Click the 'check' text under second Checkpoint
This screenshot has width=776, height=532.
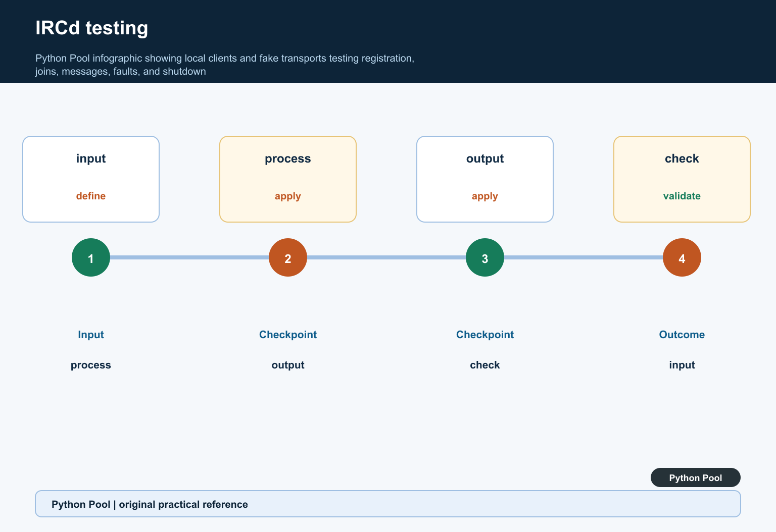pyautogui.click(x=485, y=365)
